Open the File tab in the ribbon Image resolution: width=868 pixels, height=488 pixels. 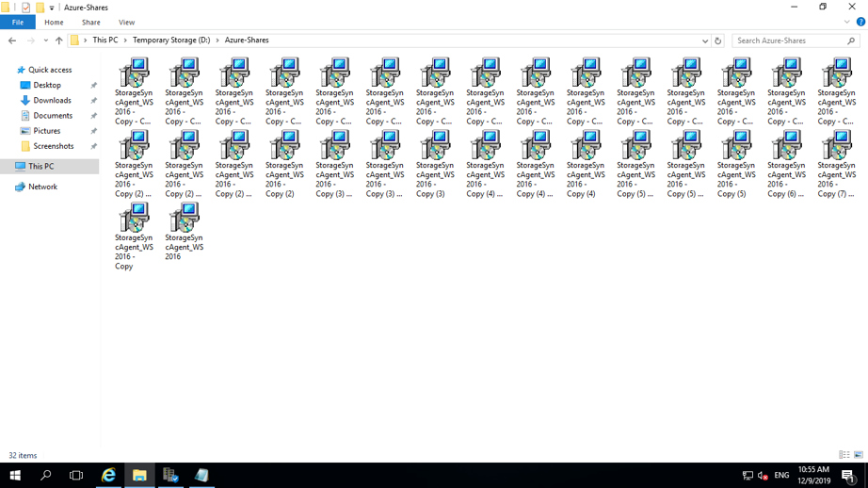pos(18,23)
